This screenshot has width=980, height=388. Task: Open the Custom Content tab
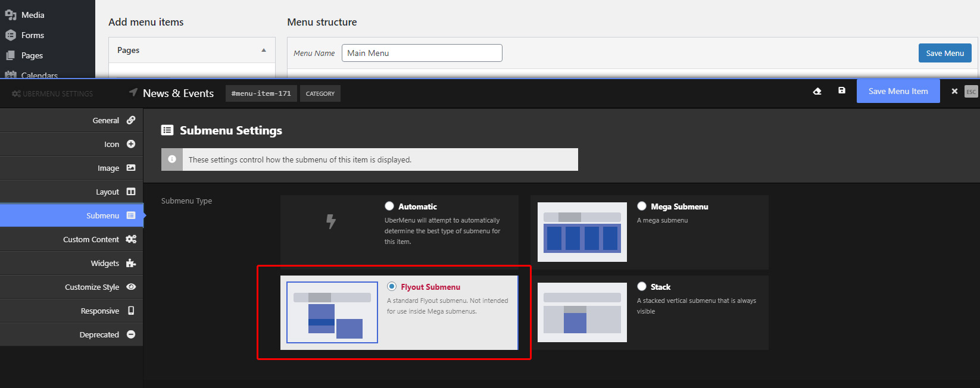91,239
